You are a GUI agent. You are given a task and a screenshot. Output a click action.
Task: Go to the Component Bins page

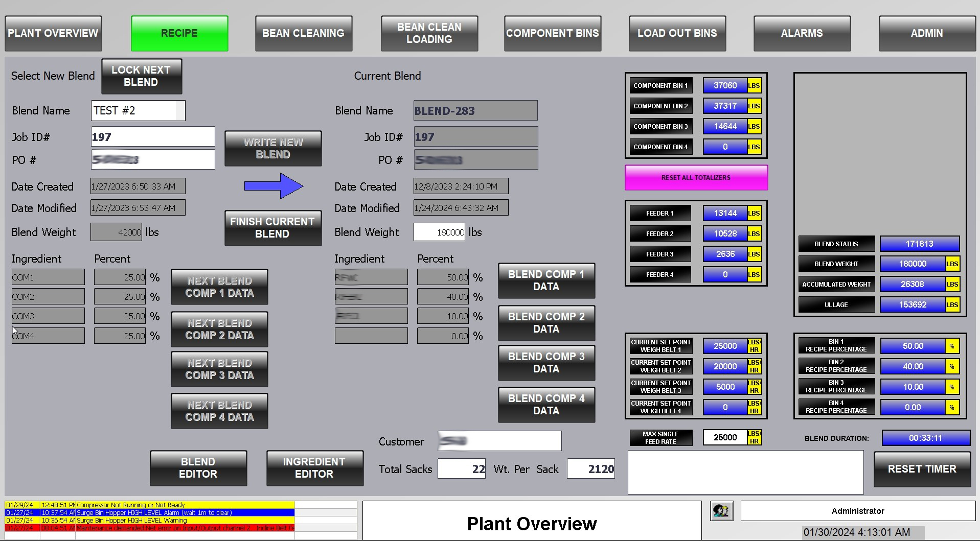tap(552, 33)
